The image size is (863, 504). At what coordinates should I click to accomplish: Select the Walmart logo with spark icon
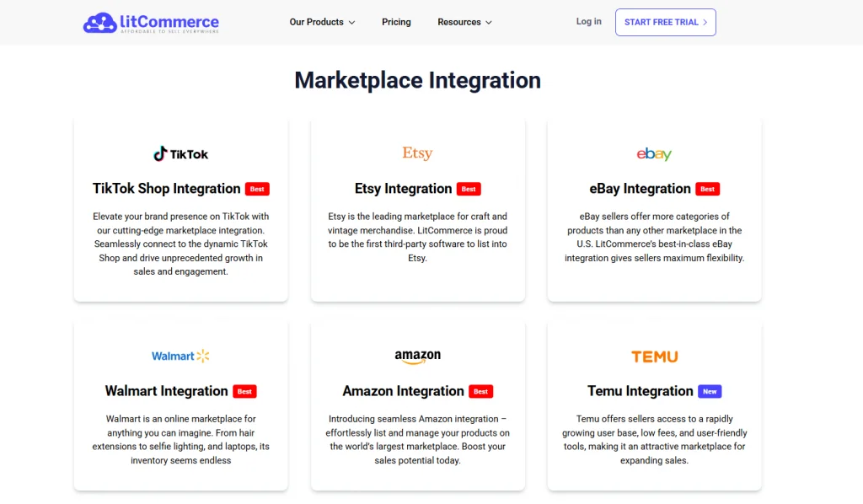click(180, 356)
